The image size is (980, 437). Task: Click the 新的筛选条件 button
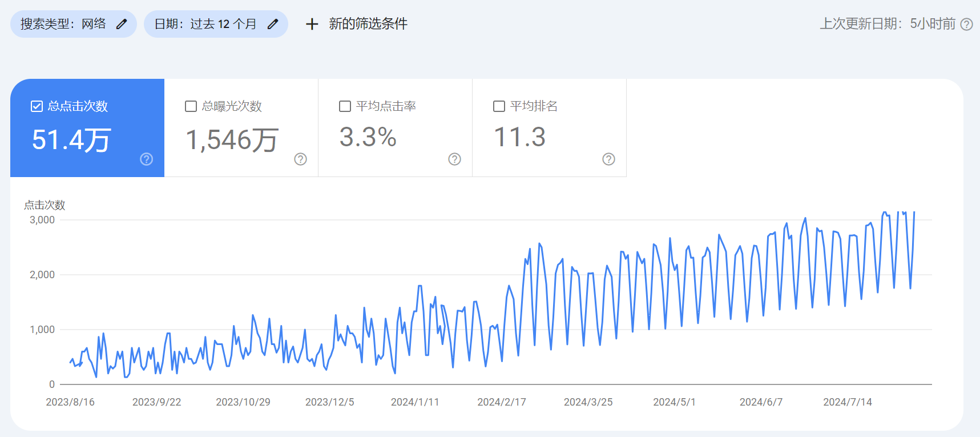click(x=357, y=24)
